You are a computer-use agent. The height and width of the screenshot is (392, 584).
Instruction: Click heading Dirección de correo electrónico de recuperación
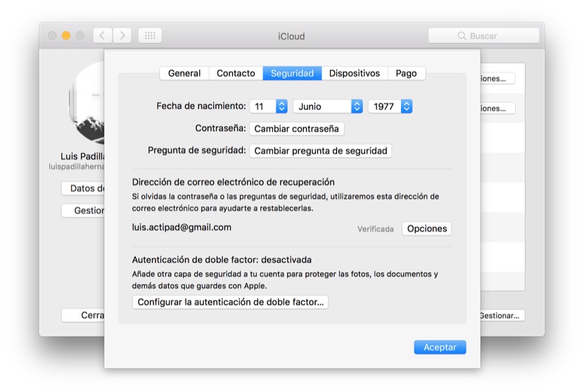click(x=233, y=182)
